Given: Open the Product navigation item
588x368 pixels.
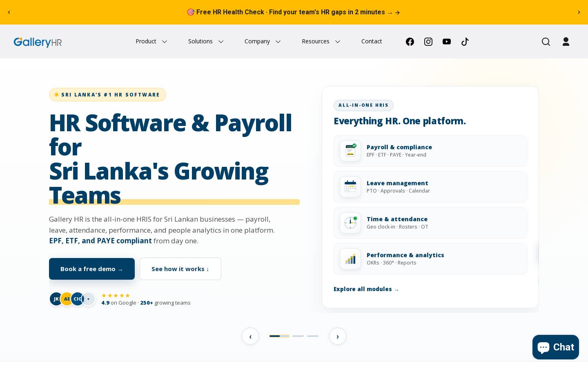Looking at the screenshot, I should [x=146, y=41].
